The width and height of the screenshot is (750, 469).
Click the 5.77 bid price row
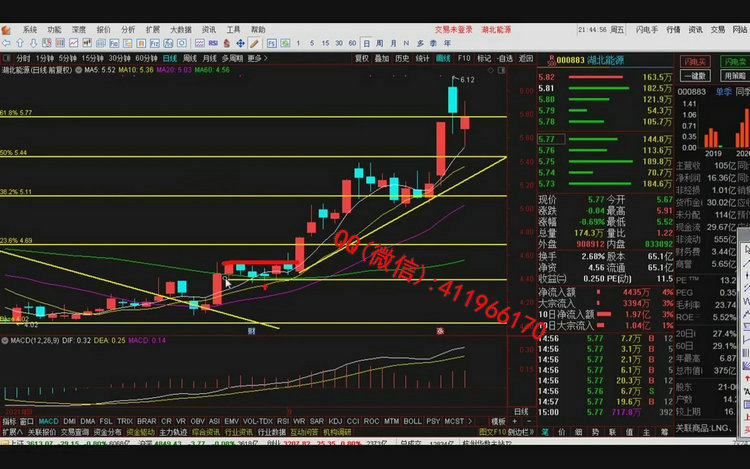(x=605, y=139)
